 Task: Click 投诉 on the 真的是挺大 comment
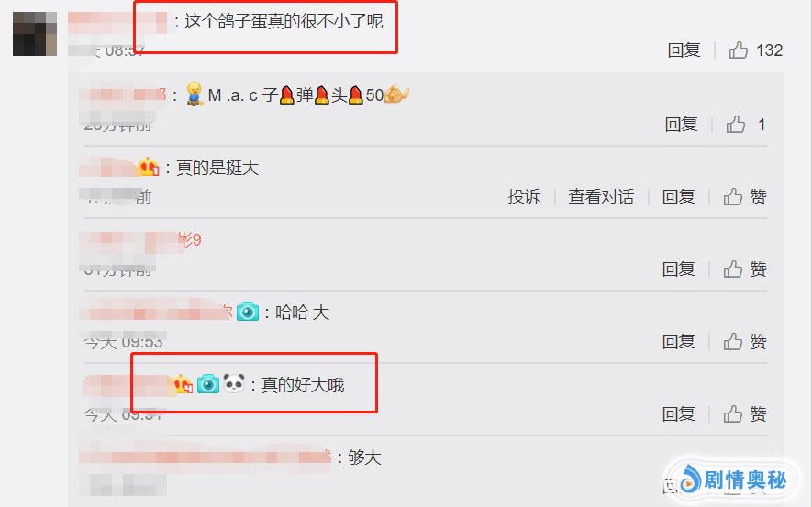(524, 196)
